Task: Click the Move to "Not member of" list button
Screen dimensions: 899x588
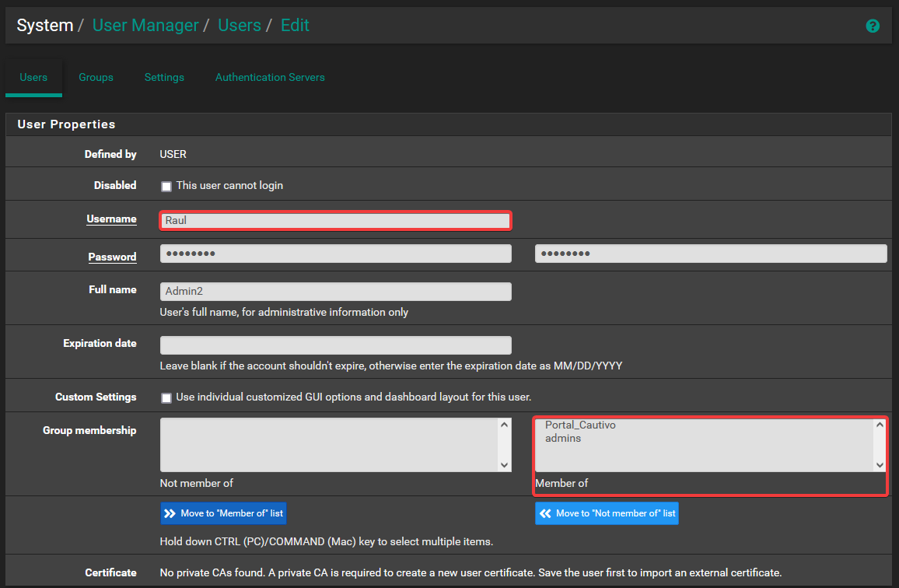Action: [x=607, y=513]
